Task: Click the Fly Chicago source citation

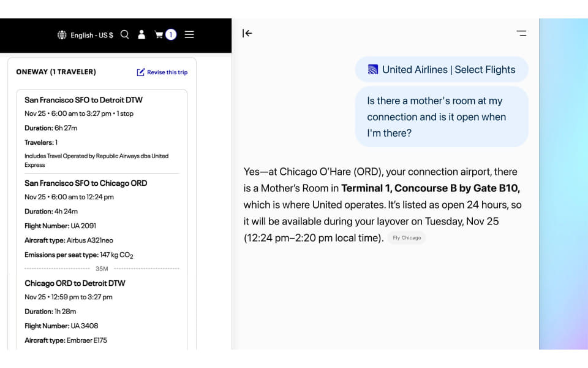Action: coord(407,238)
